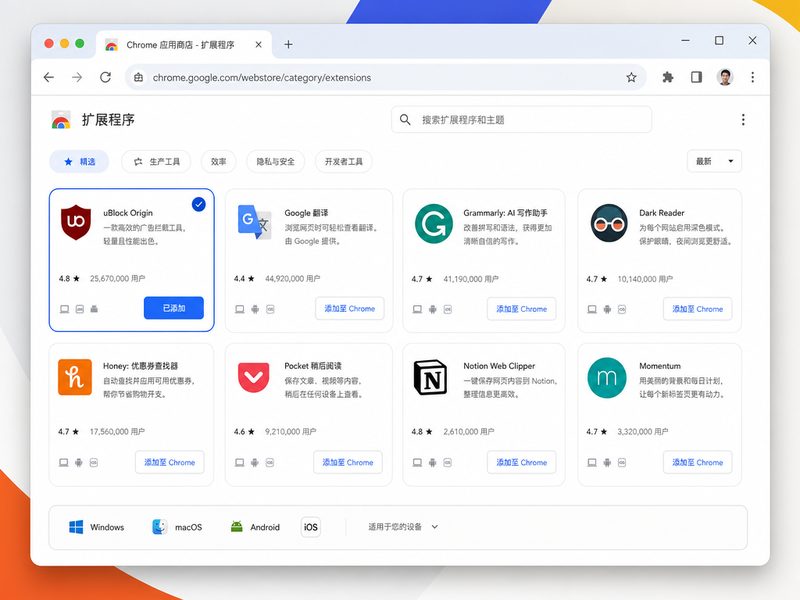The width and height of the screenshot is (800, 600).
Task: Select the 精选 filter tab
Action: pos(79,162)
